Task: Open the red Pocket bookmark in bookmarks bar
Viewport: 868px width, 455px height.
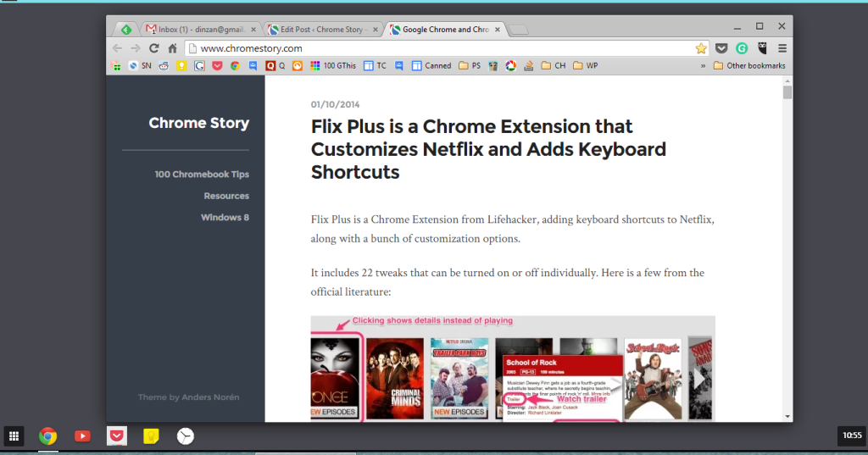Action: tap(217, 65)
